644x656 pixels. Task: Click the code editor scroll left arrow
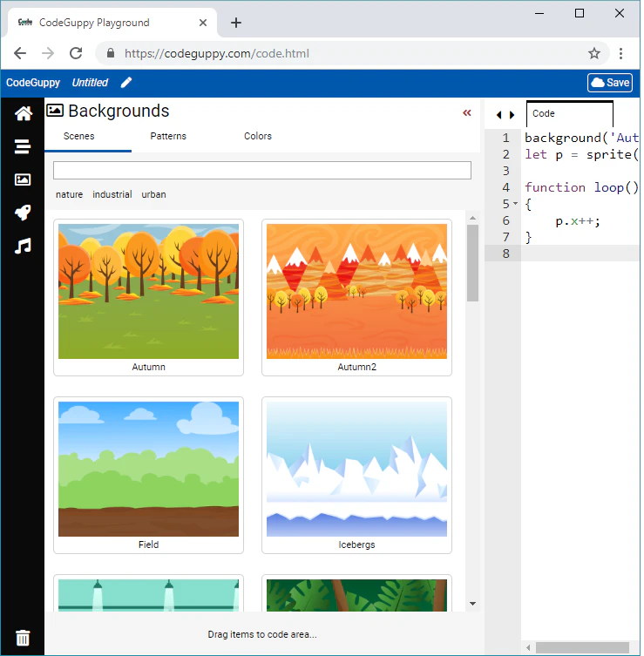click(528, 647)
